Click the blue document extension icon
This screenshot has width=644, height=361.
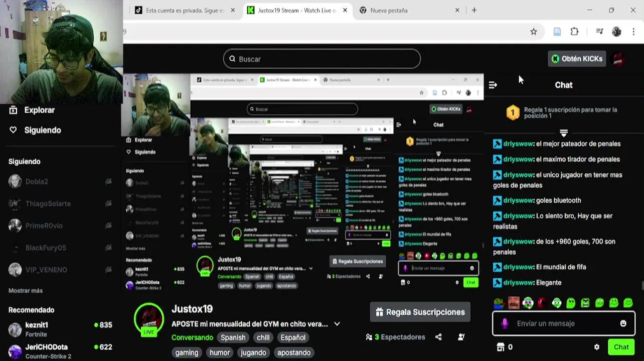(557, 32)
